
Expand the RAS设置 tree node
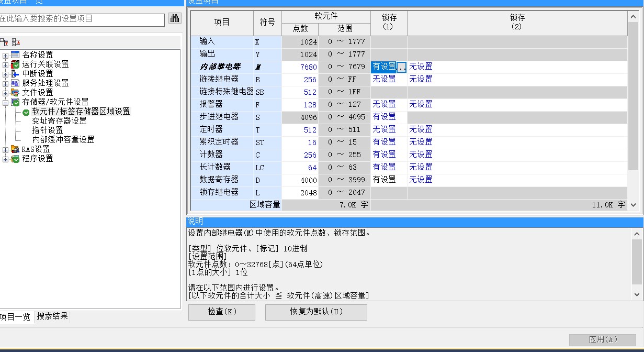point(5,149)
